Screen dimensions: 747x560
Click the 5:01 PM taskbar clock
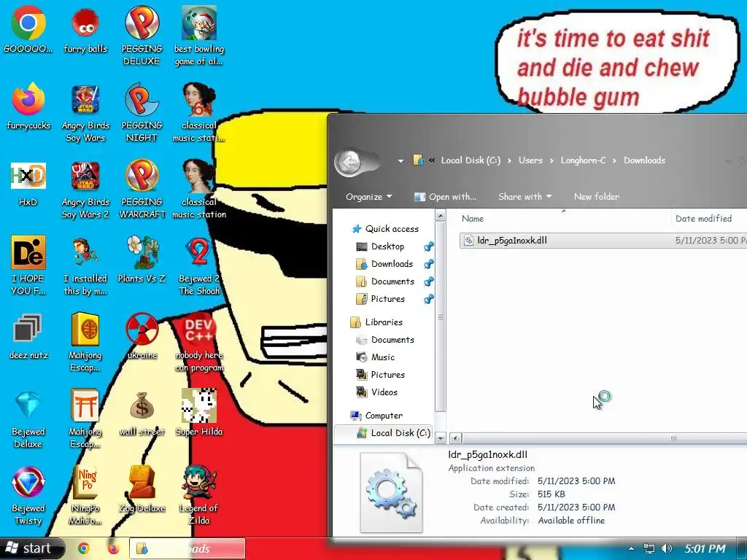pyautogui.click(x=705, y=548)
